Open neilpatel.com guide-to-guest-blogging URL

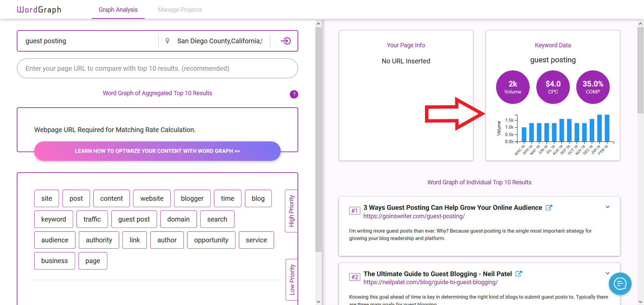click(x=431, y=282)
